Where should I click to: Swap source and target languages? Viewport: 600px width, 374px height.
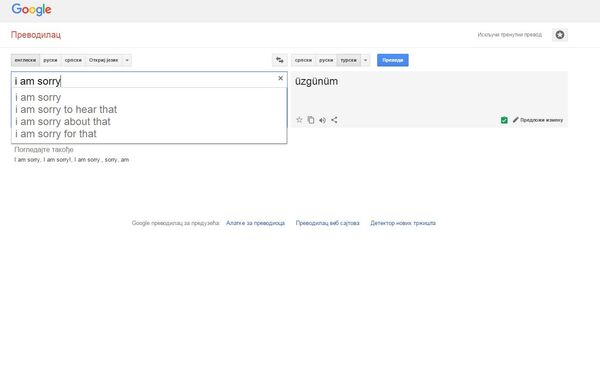280,60
